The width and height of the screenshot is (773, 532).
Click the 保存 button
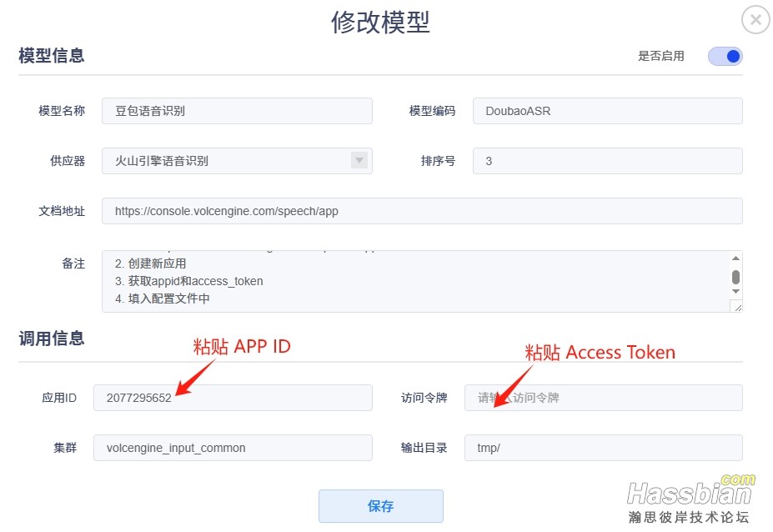(x=380, y=506)
